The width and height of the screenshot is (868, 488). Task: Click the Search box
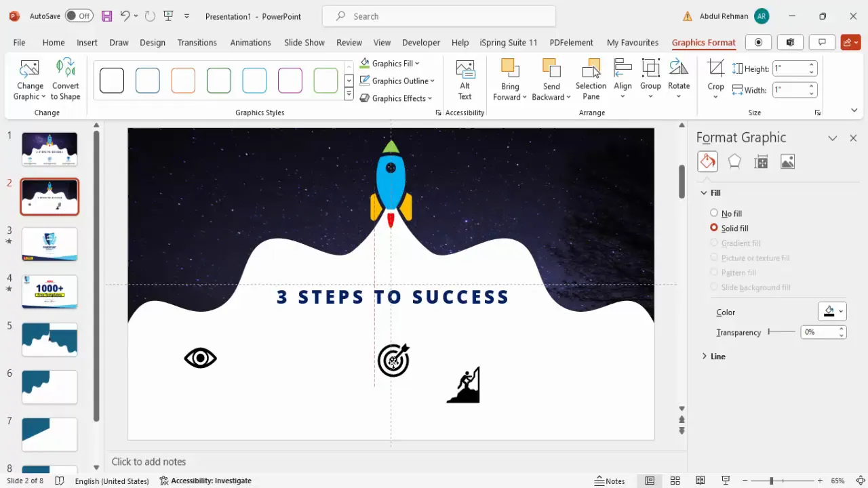pyautogui.click(x=439, y=16)
